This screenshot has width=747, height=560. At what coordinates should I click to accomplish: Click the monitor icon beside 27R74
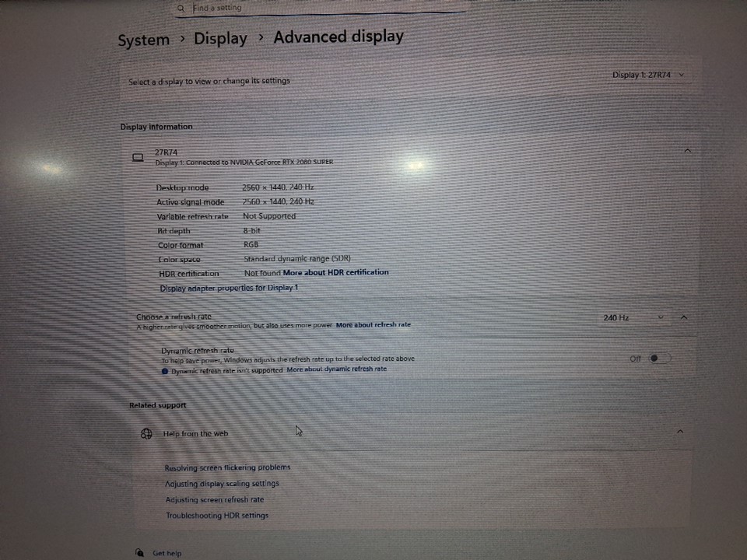[138, 158]
